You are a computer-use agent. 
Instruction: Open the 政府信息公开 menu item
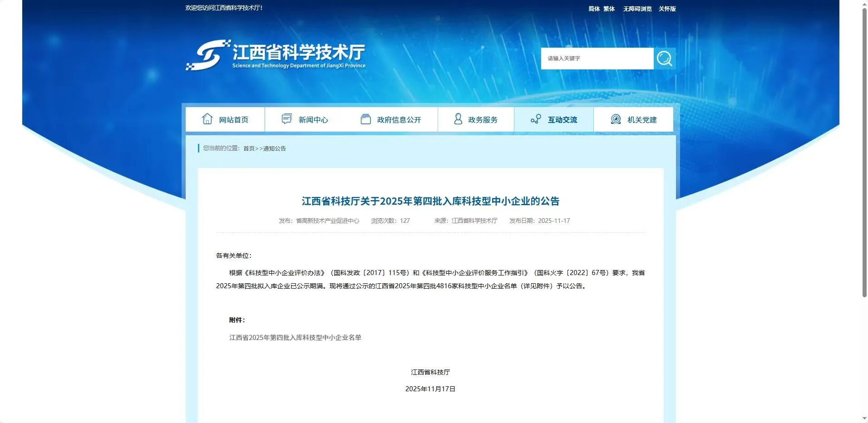pos(399,120)
